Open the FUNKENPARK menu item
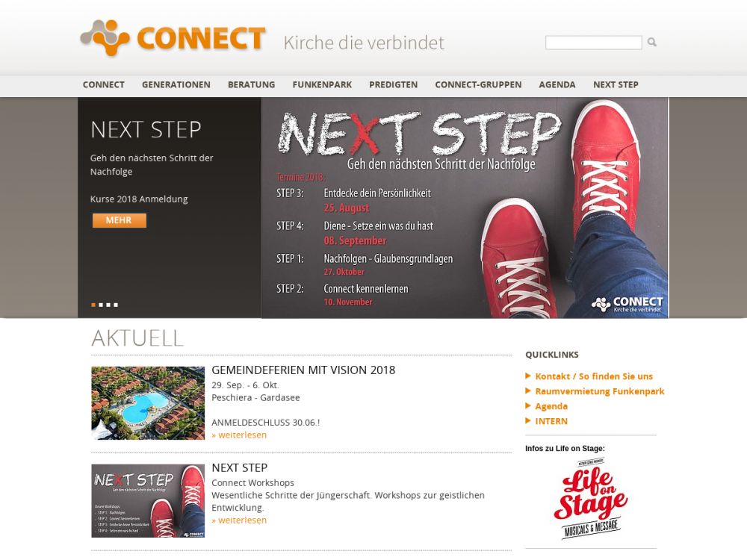The image size is (747, 560). coord(322,85)
